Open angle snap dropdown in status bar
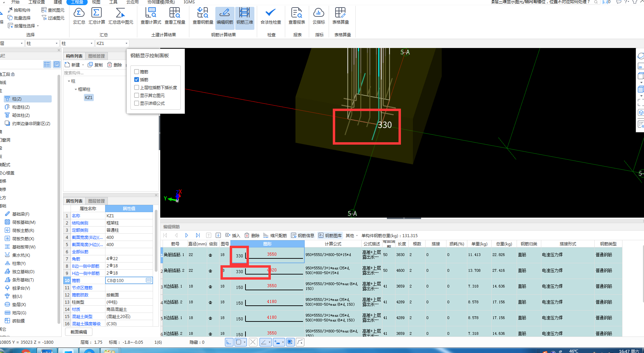This screenshot has height=353, width=644. [270, 342]
